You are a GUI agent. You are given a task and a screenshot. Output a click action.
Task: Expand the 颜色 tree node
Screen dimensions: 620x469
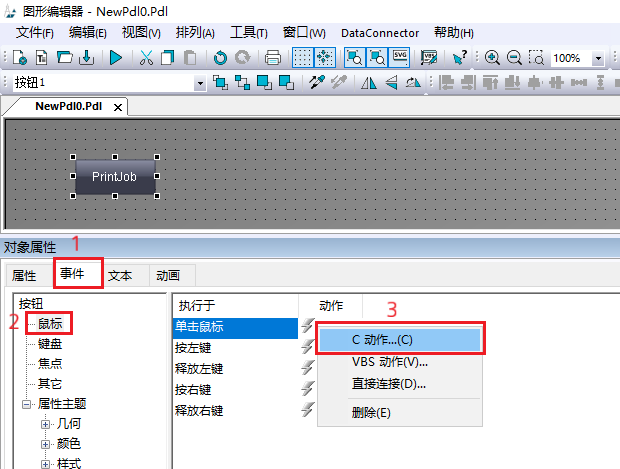[45, 444]
